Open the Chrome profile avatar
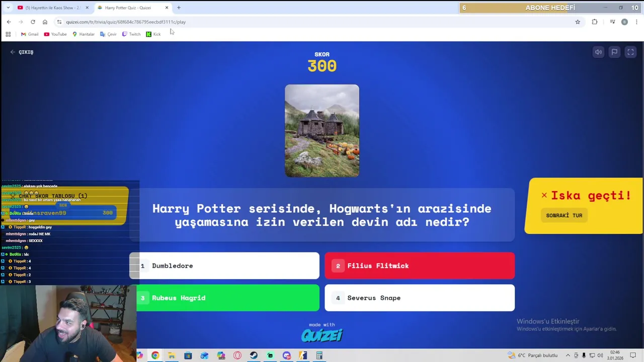The width and height of the screenshot is (644, 362). pos(624,22)
